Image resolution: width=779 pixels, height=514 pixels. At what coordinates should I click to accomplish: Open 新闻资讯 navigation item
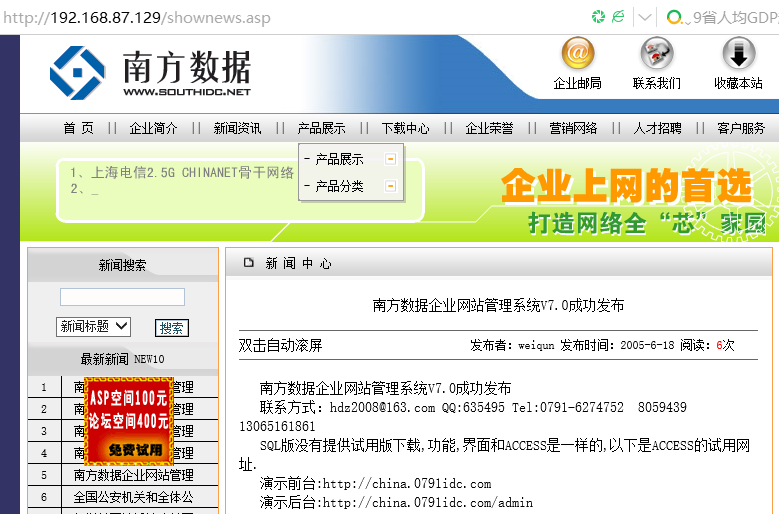[x=237, y=128]
